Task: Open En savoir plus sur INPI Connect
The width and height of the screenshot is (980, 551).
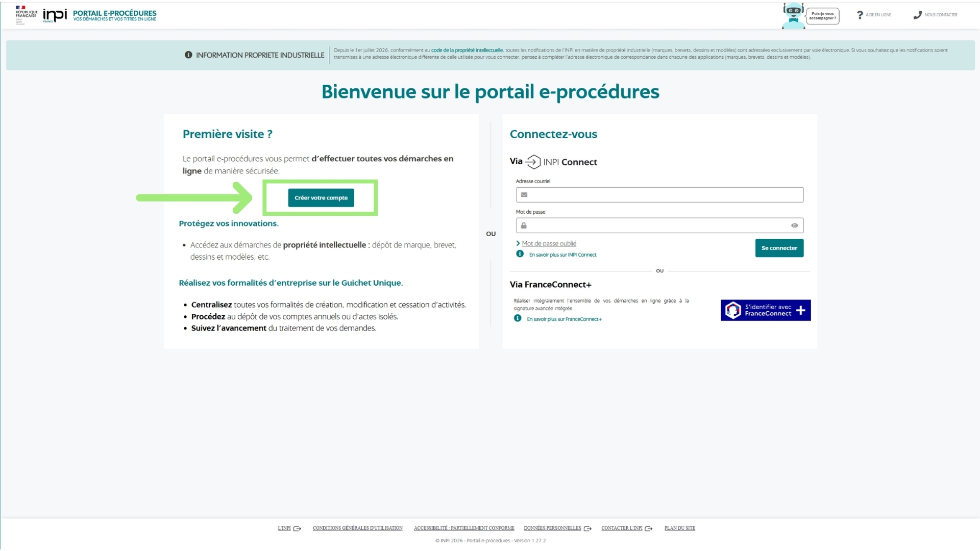Action: (562, 255)
